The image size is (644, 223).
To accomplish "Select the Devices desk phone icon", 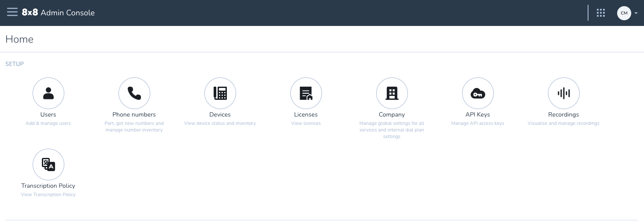I will click(x=220, y=93).
